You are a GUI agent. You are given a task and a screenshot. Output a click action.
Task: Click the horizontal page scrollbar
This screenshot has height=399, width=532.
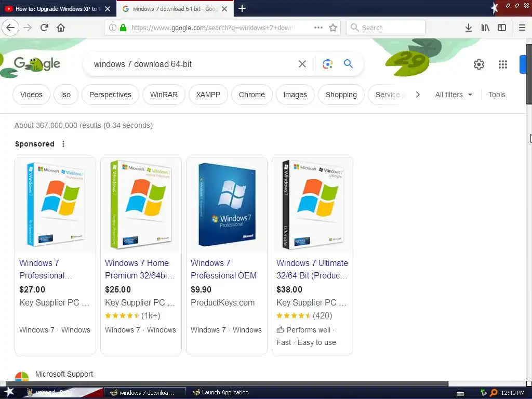tap(227, 384)
